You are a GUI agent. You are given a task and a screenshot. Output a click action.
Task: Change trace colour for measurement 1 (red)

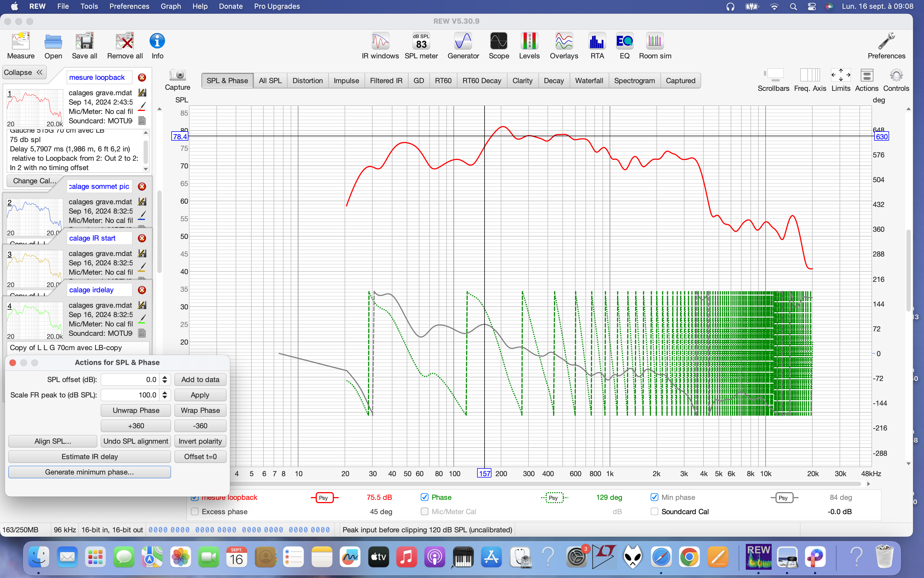click(142, 107)
